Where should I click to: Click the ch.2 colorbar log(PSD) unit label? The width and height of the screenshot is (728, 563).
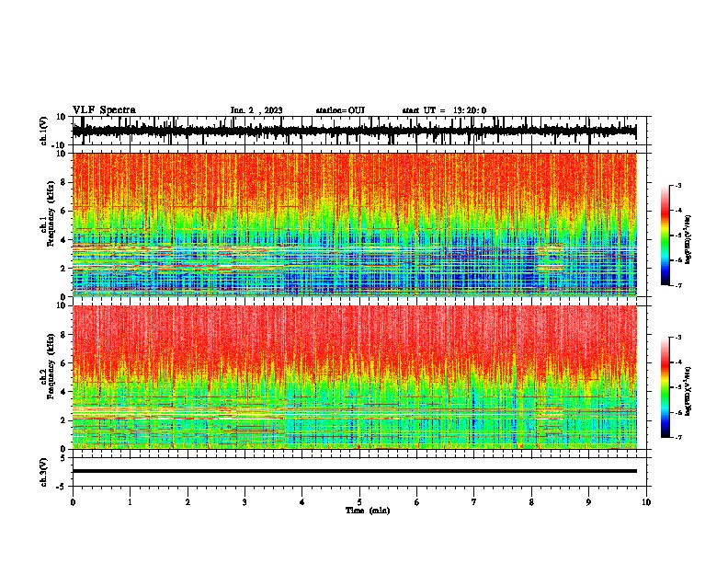pyautogui.click(x=688, y=391)
